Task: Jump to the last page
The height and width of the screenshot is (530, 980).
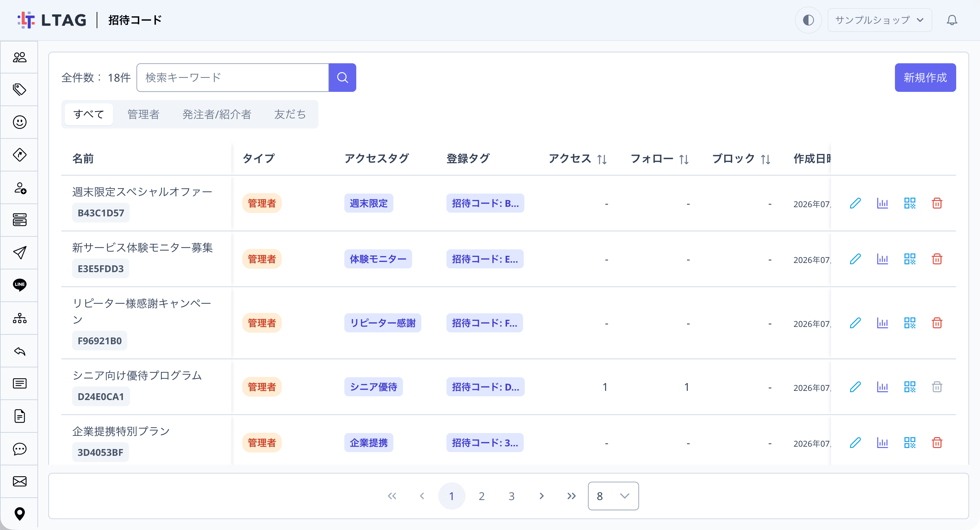Action: (x=571, y=496)
